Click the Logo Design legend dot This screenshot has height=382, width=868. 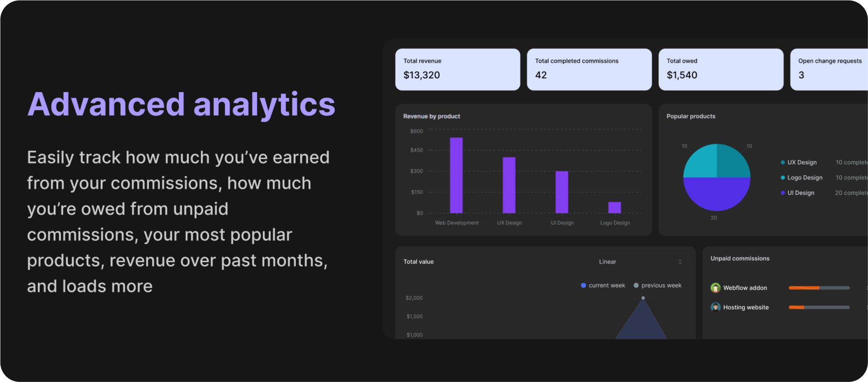(x=783, y=178)
